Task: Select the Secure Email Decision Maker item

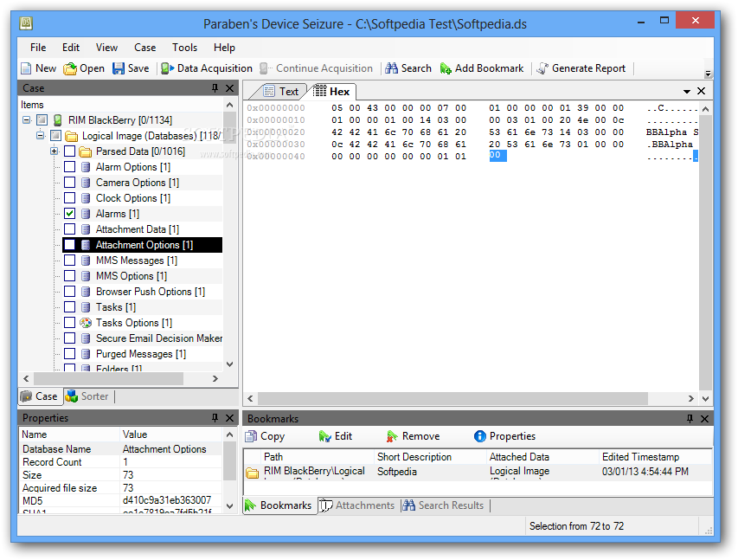Action: 159,338
